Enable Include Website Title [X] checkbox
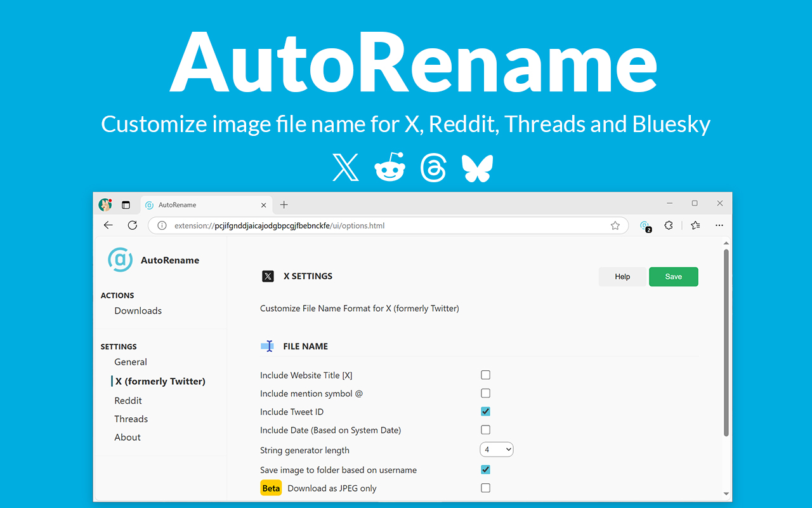The height and width of the screenshot is (508, 812). coord(485,375)
